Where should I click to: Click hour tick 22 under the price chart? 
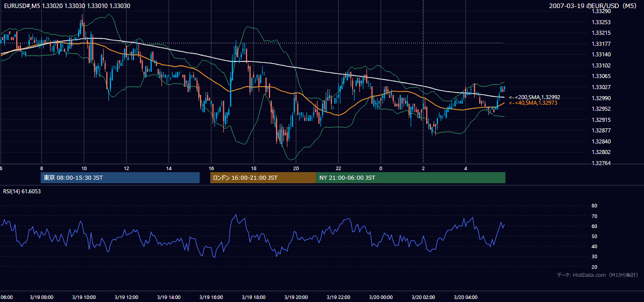(339, 169)
